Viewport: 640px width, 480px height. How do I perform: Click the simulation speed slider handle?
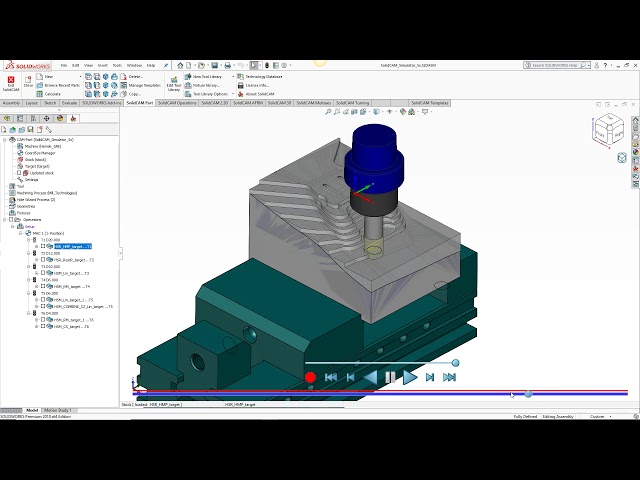point(456,363)
